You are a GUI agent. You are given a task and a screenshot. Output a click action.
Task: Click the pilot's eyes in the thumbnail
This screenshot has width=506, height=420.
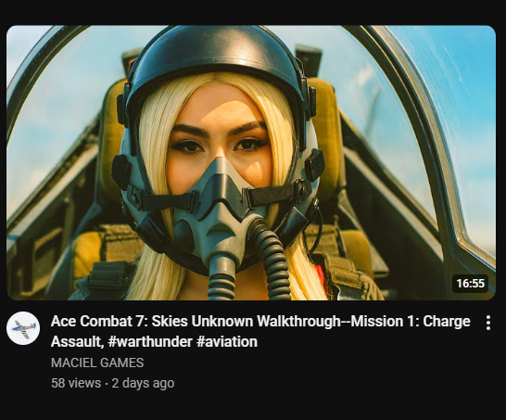tap(221, 146)
